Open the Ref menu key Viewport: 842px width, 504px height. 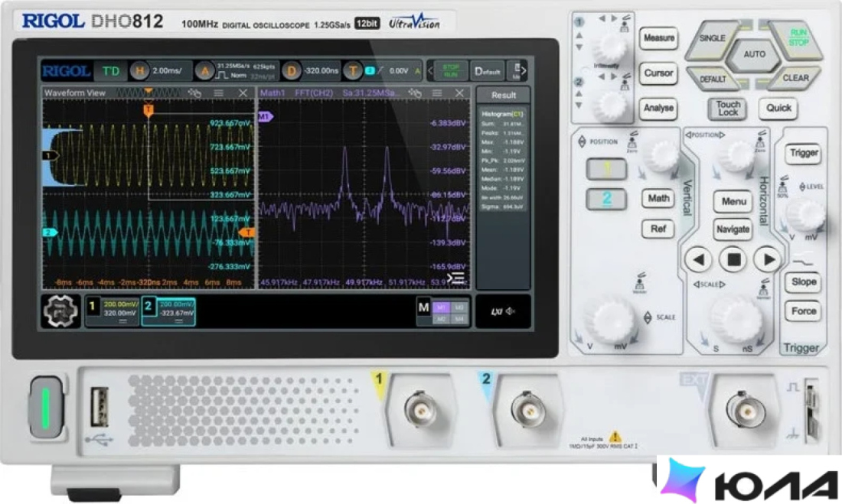[x=658, y=229]
